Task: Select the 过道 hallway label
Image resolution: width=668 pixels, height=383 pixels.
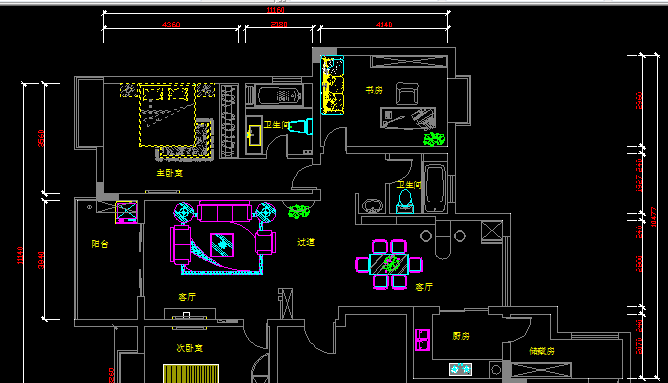Action: coord(306,242)
